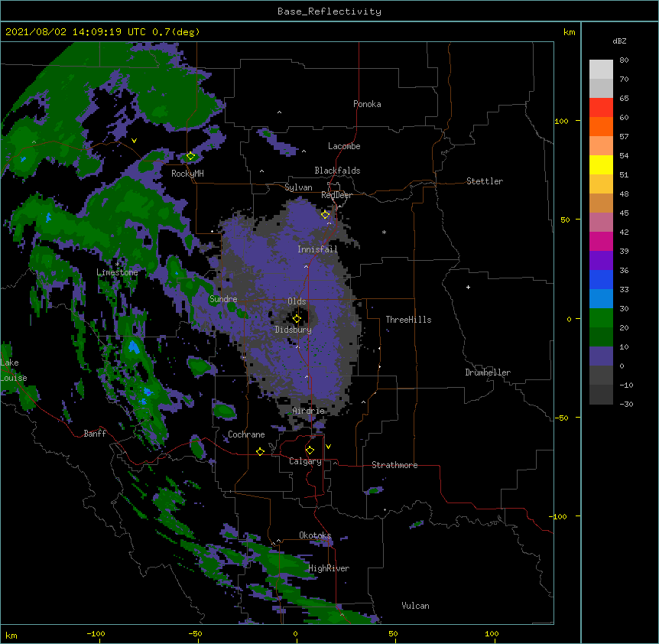Click the Drumheller city label
The image size is (659, 644).
(488, 372)
